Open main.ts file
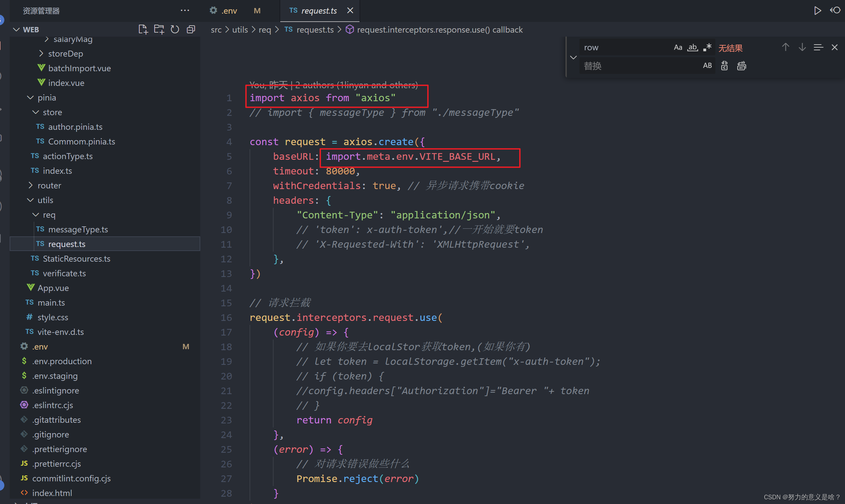 [51, 302]
